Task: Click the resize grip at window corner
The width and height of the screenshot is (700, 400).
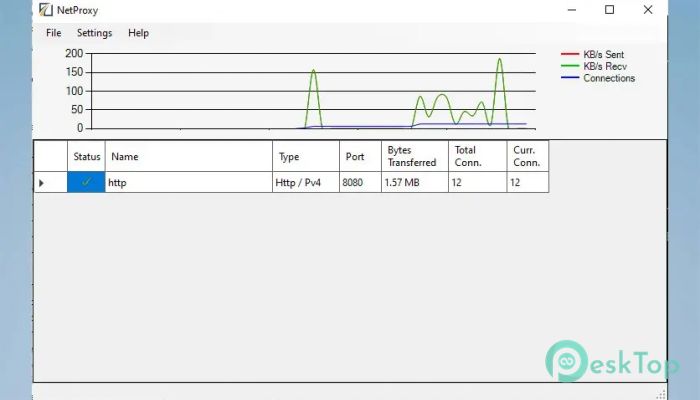Action: tap(661, 395)
